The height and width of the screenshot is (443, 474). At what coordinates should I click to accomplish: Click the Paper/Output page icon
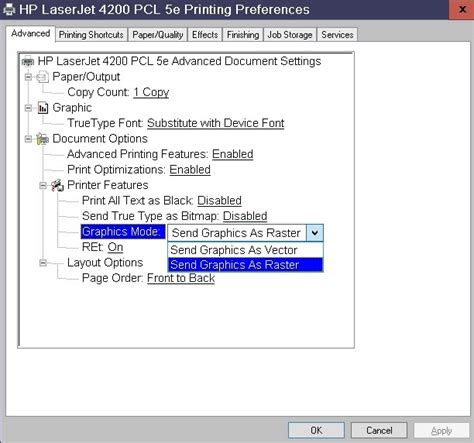point(42,77)
